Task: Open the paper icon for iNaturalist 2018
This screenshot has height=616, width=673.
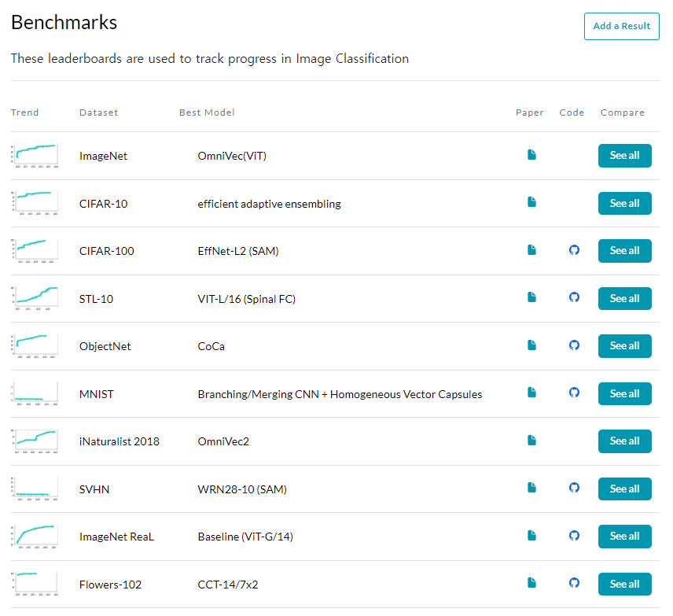Action: click(x=531, y=441)
